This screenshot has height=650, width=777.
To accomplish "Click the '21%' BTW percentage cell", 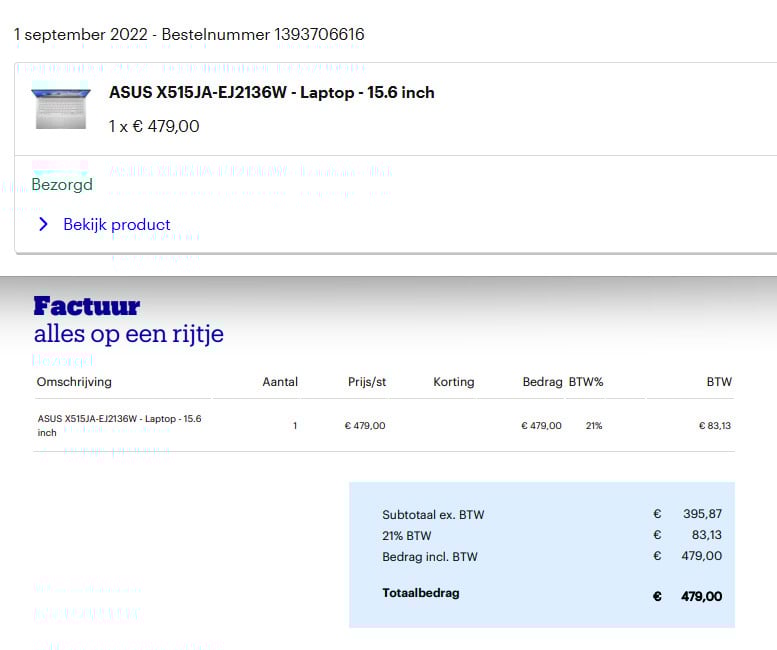I will tap(594, 426).
